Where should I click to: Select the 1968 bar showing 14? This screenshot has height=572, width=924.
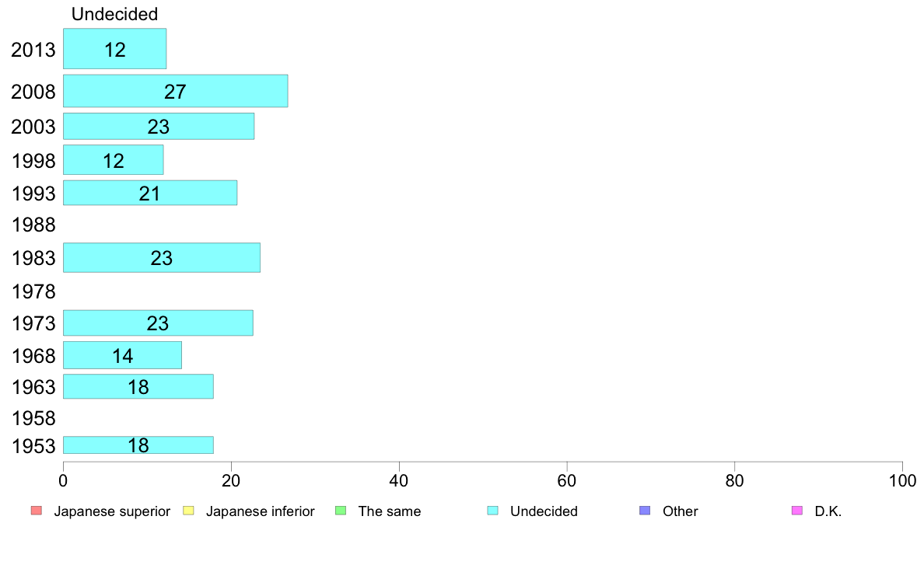123,356
